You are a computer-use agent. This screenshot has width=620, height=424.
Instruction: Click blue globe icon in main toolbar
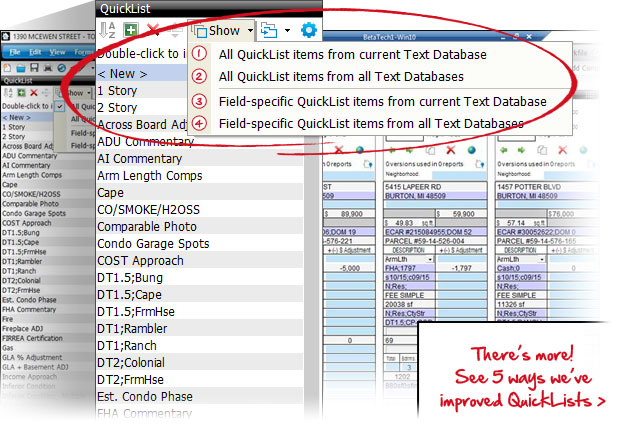(x=61, y=68)
